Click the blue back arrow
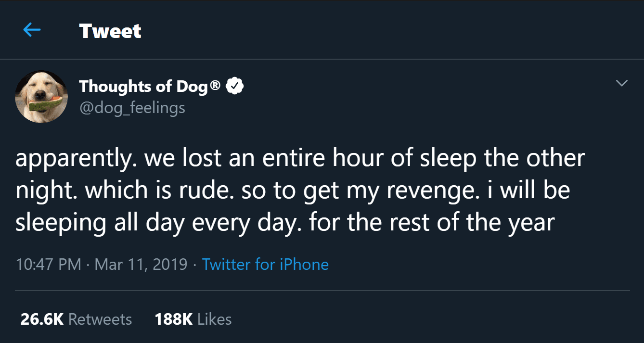This screenshot has height=343, width=644. (x=32, y=30)
